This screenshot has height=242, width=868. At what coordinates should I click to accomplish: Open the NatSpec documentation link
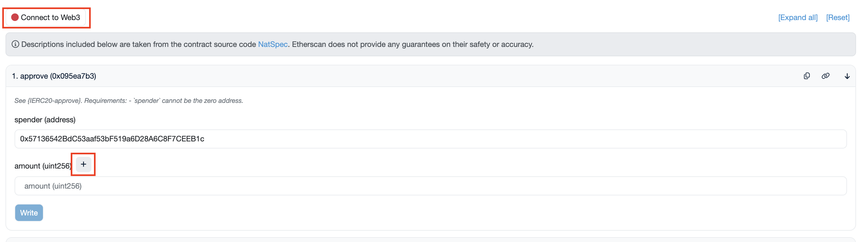coord(272,45)
